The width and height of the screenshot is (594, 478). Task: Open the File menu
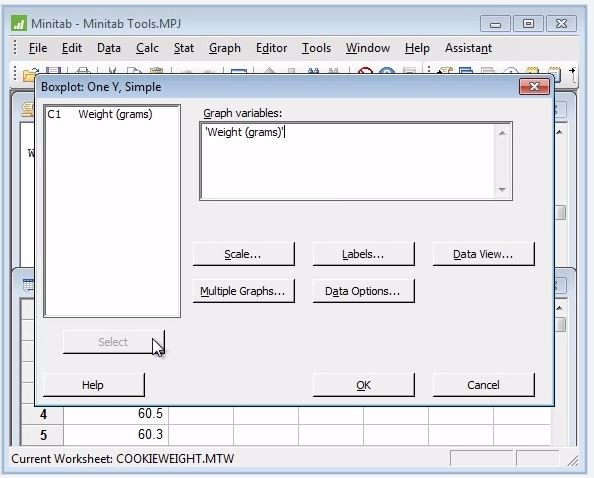pyautogui.click(x=38, y=48)
